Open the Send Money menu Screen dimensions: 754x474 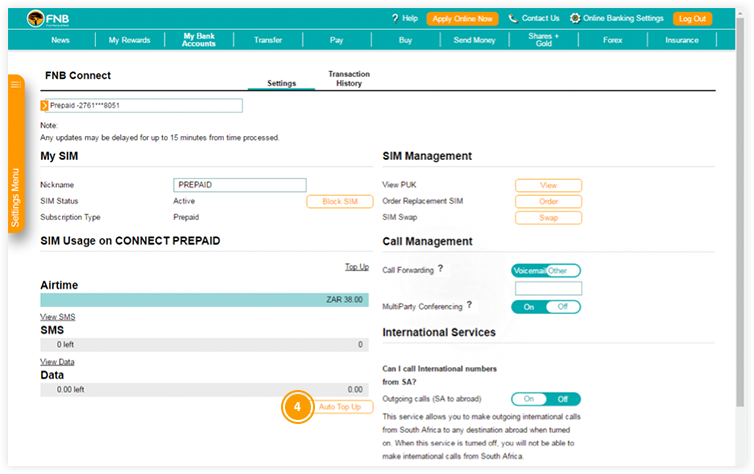474,40
